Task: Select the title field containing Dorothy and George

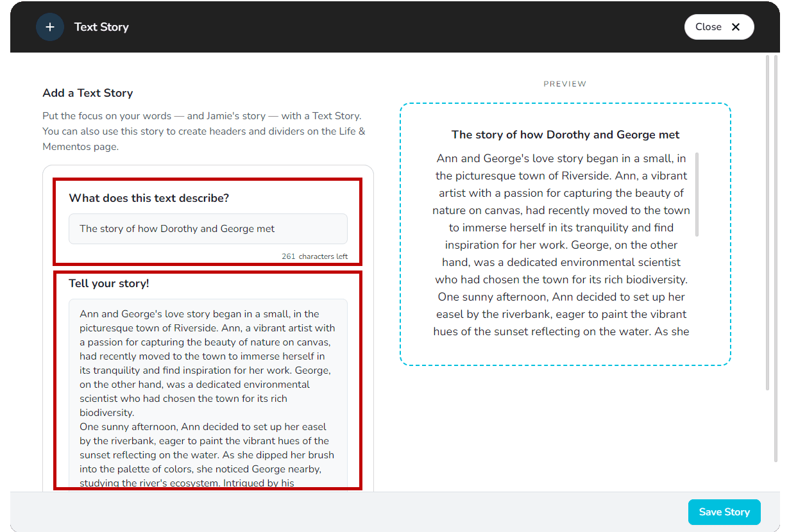Action: pyautogui.click(x=208, y=229)
